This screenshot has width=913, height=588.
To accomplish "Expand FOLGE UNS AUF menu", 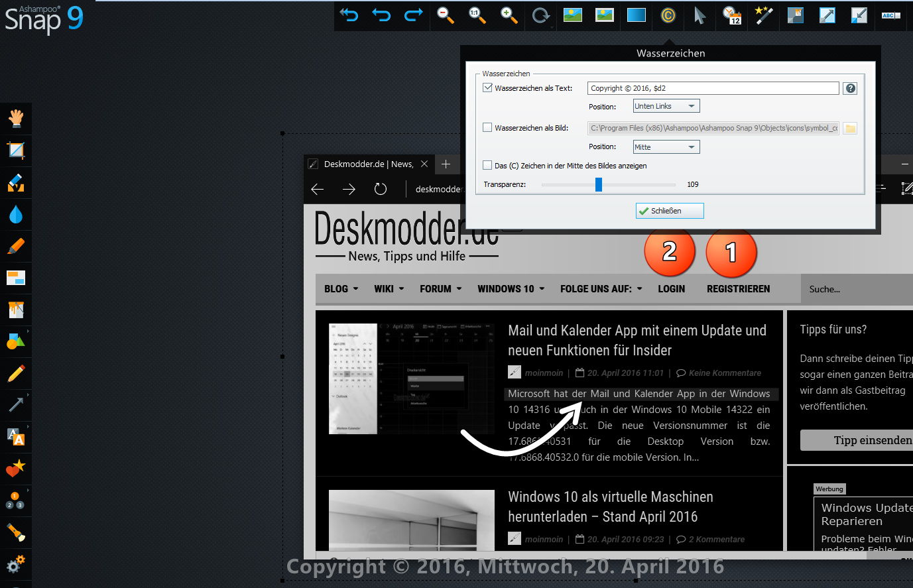I will 601,289.
